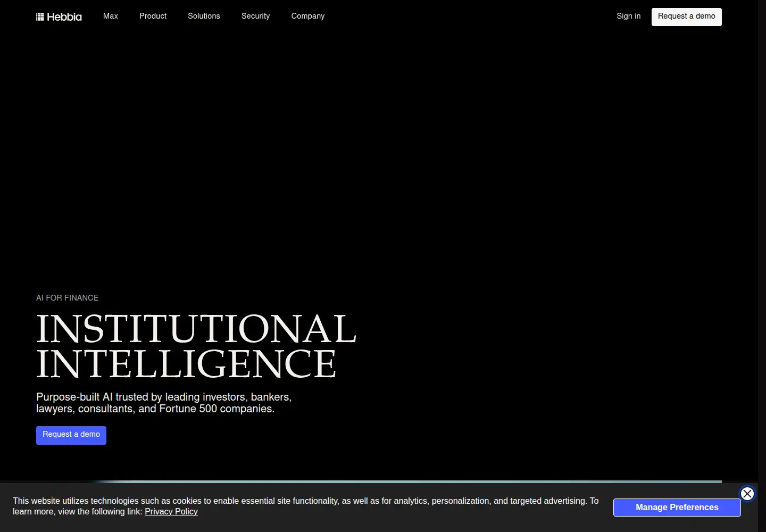Open the Company menu
The height and width of the screenshot is (532, 766).
[x=308, y=16]
